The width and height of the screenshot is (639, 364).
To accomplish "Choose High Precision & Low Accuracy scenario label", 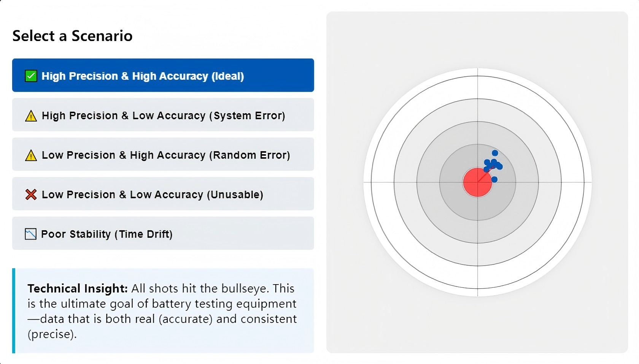I will point(163,116).
